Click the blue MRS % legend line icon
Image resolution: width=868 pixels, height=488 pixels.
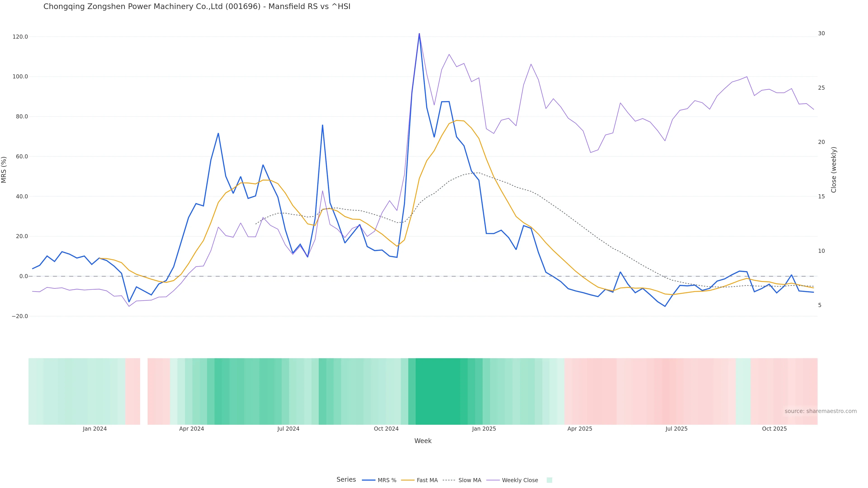click(368, 480)
